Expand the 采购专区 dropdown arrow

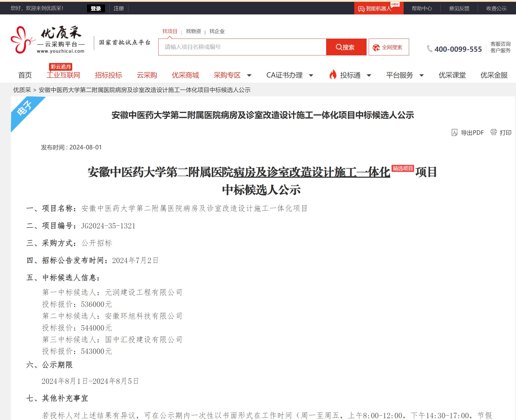249,76
